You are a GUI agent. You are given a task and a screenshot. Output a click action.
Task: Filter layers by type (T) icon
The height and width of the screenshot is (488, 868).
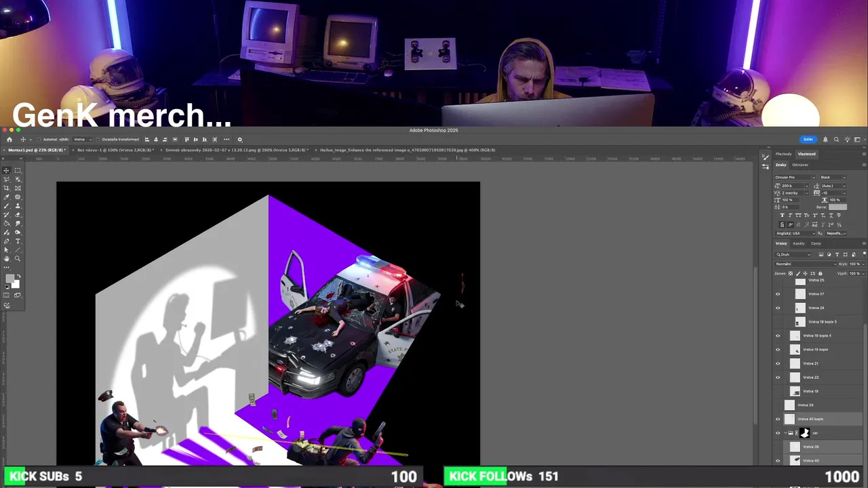point(837,254)
